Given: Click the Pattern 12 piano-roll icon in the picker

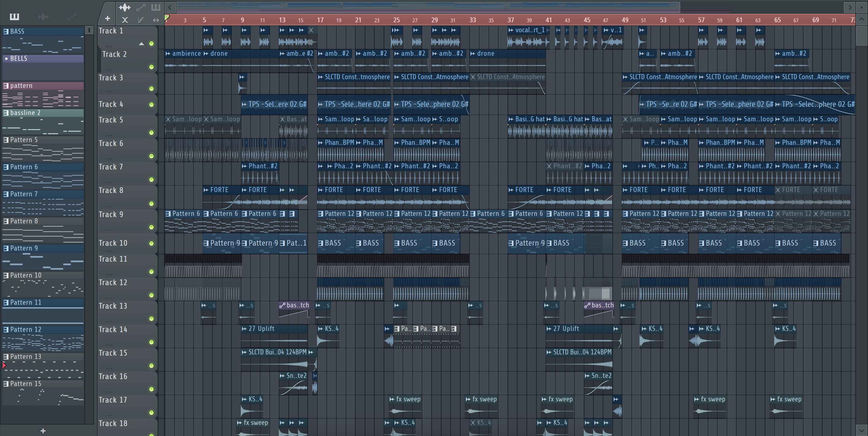Looking at the screenshot, I should [x=6, y=330].
